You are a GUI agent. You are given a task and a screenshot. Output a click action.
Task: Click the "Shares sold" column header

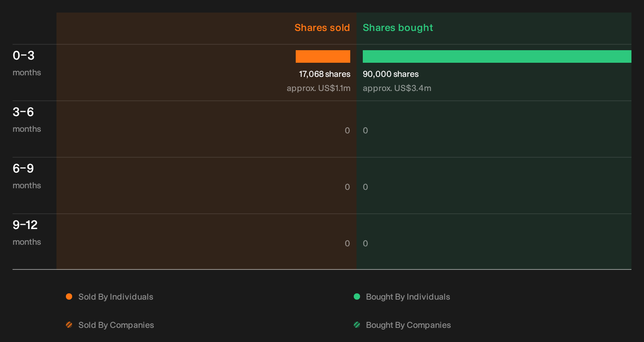point(322,28)
